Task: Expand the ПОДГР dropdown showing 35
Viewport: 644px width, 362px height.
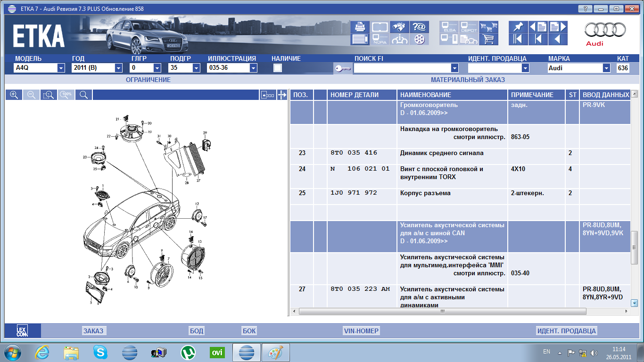Action: pyautogui.click(x=196, y=68)
